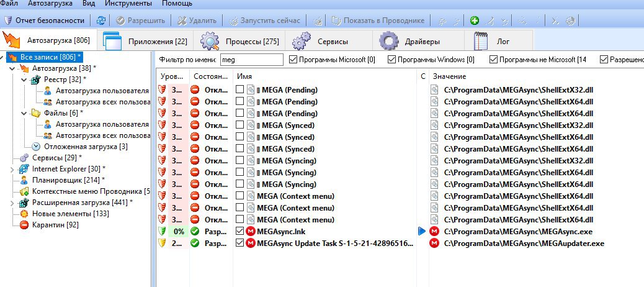Select 'Отложенная загрузка [3]' tree item

[86, 147]
